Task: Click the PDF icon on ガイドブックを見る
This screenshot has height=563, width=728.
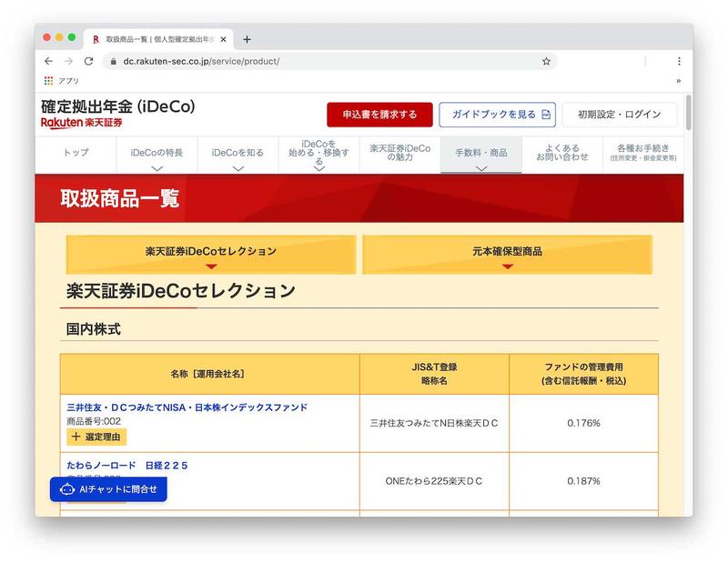Action: (x=547, y=115)
